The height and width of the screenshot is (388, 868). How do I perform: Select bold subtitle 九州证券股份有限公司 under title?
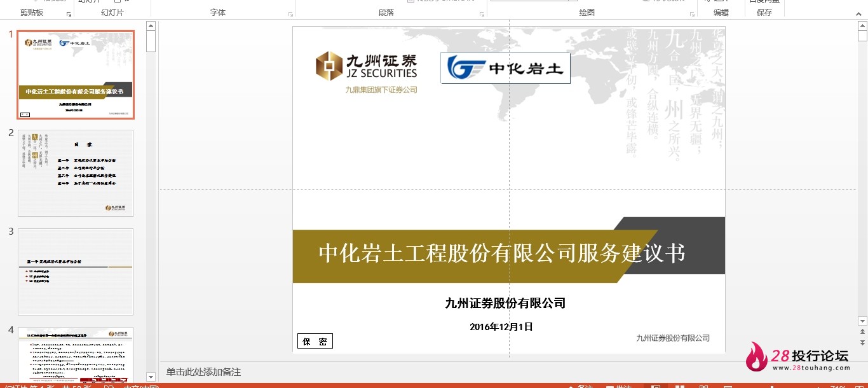pyautogui.click(x=505, y=303)
